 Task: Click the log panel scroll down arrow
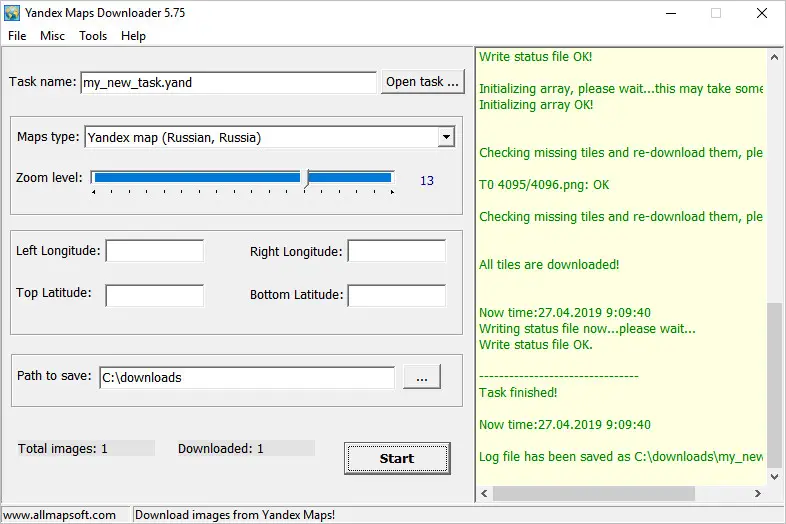pyautogui.click(x=774, y=477)
